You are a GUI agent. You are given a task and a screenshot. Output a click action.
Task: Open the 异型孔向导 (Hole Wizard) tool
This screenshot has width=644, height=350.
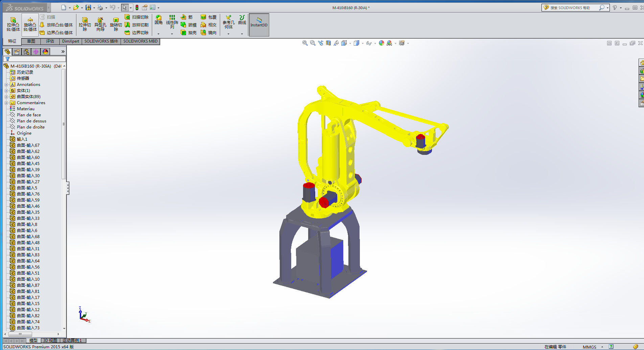[100, 24]
